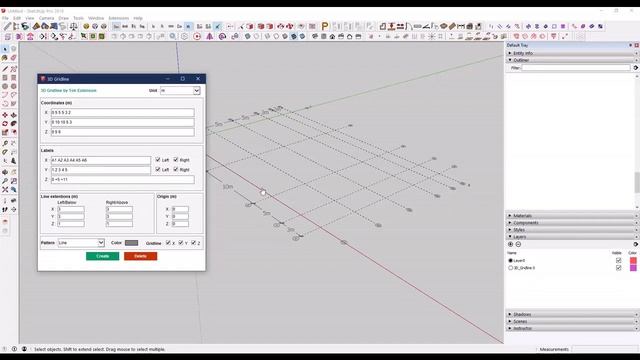This screenshot has width=640, height=360.
Task: Select the Walk footprints tool
Action: point(5,209)
